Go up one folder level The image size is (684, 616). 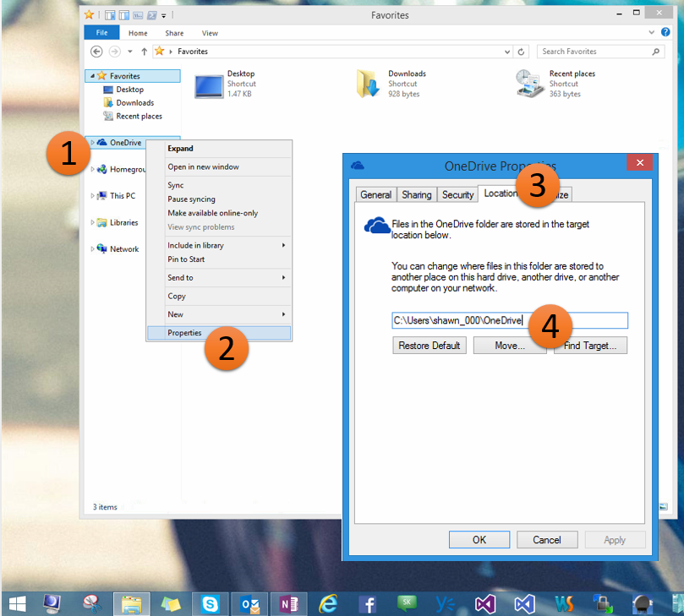(x=144, y=52)
